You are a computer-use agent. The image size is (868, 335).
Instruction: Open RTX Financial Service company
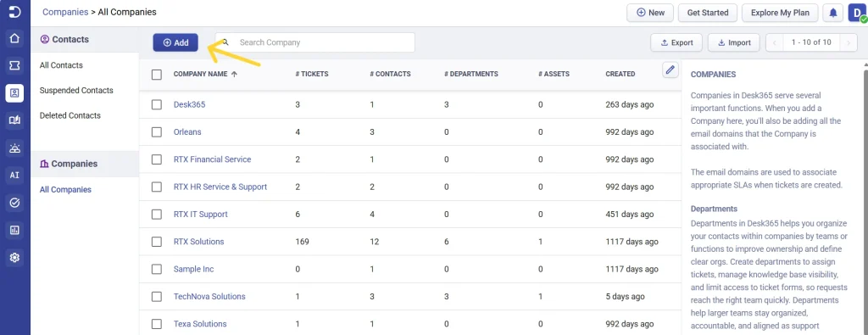(213, 159)
